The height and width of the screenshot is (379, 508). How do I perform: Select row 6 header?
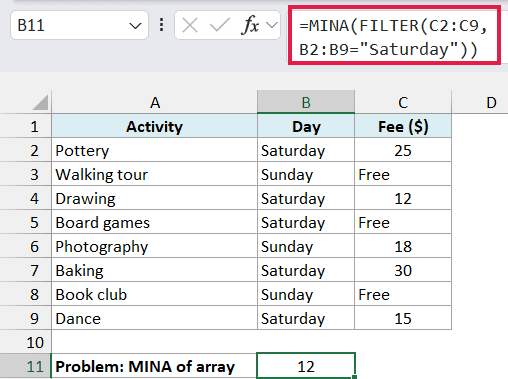26,246
